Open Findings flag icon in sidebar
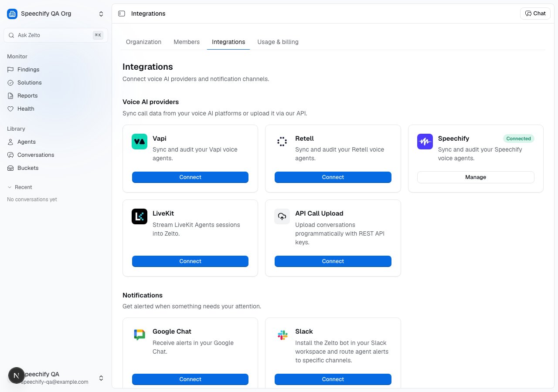Image resolution: width=558 pixels, height=392 pixels. point(10,70)
